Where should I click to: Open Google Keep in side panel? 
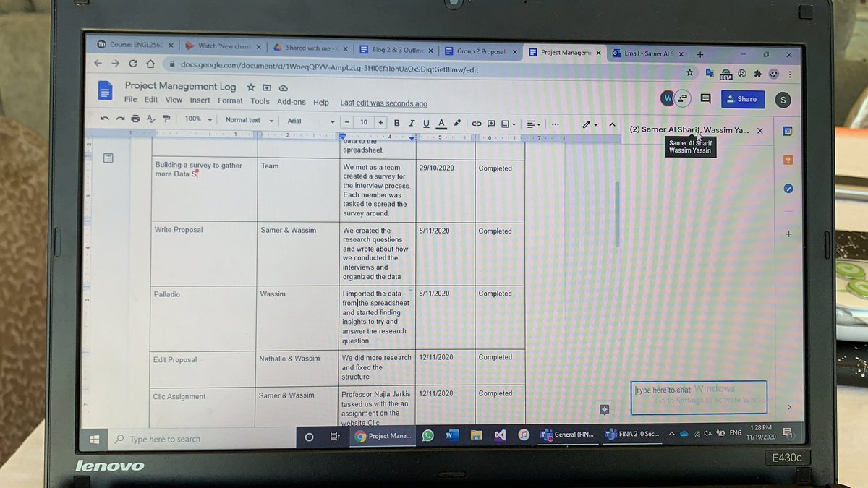(x=788, y=160)
